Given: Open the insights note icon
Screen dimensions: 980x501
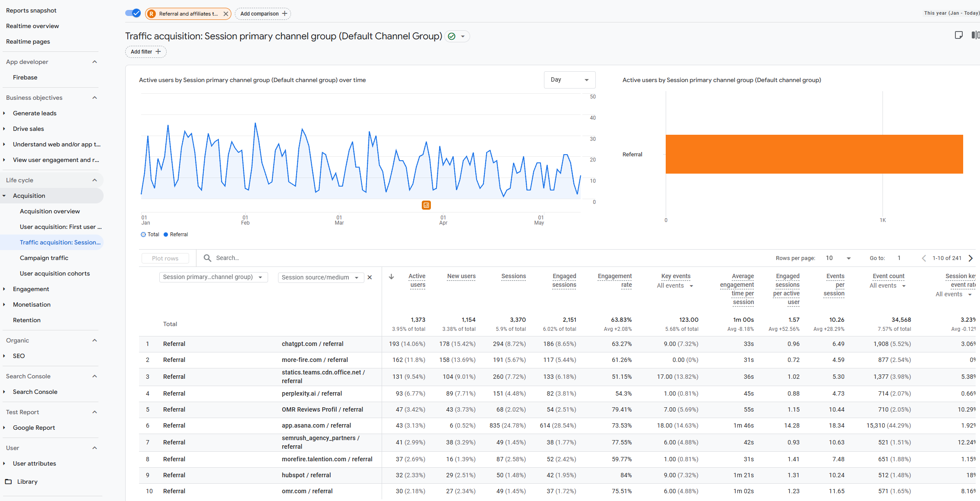Looking at the screenshot, I should 958,35.
